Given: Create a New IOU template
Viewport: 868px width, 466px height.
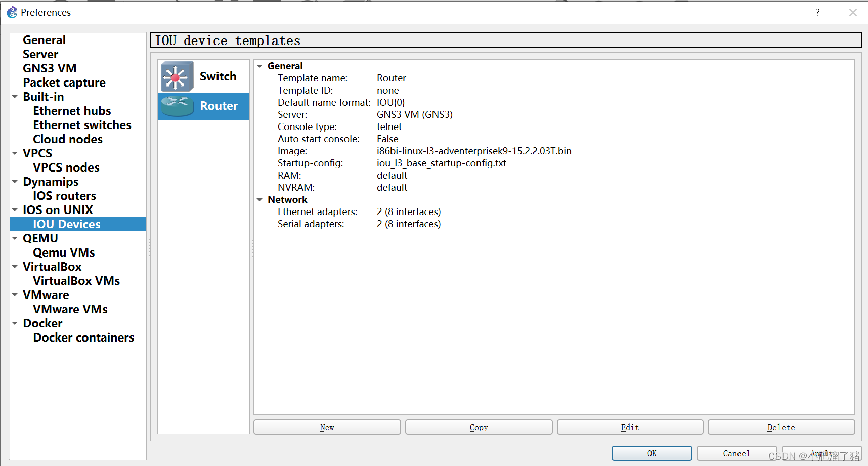Looking at the screenshot, I should pyautogui.click(x=327, y=427).
